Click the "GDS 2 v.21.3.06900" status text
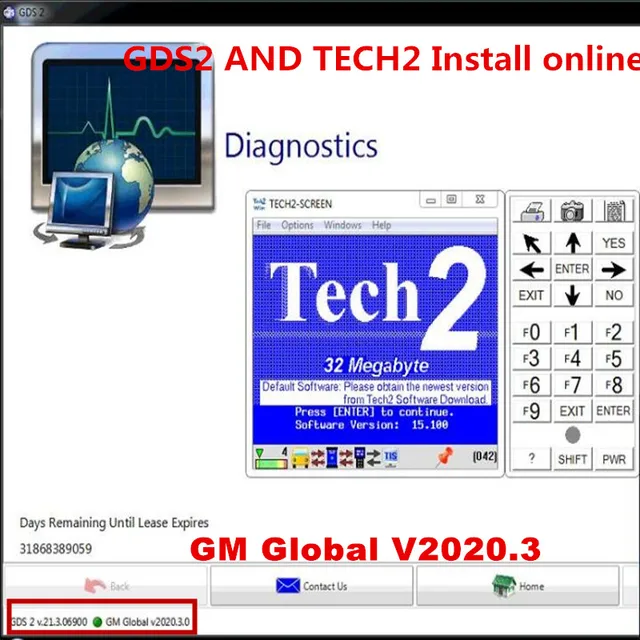 coord(49,622)
